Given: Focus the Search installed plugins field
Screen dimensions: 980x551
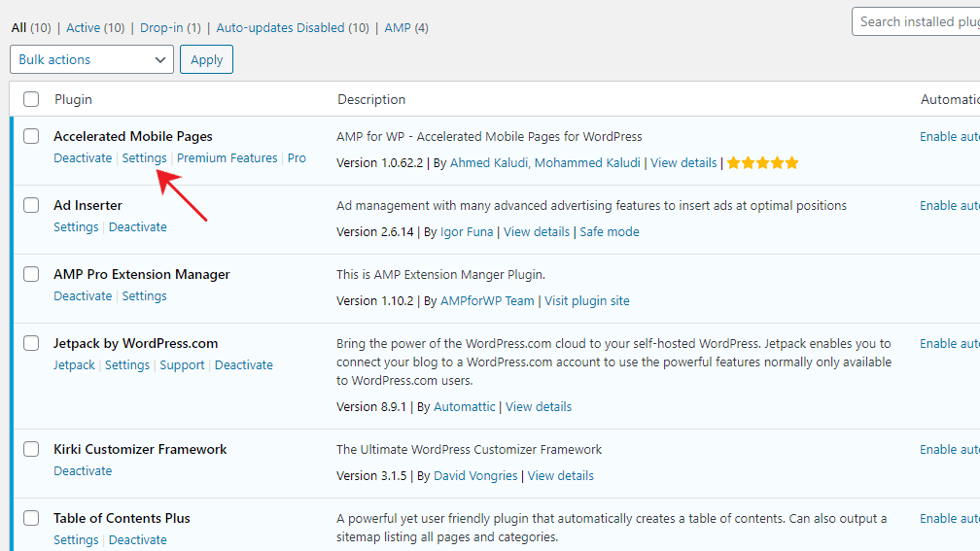Looking at the screenshot, I should point(916,21).
